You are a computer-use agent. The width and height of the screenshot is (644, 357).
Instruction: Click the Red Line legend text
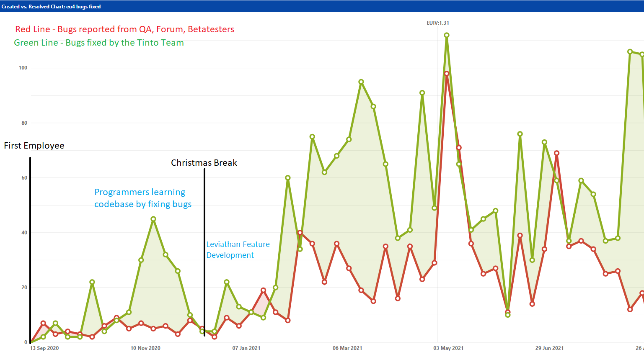click(124, 29)
